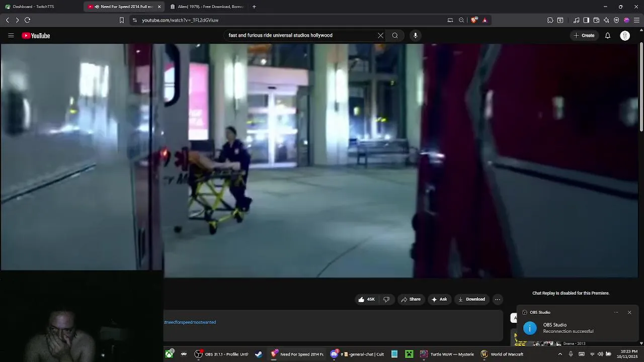Open Turtle WoW from taskbar
The height and width of the screenshot is (362, 644).
[447, 354]
